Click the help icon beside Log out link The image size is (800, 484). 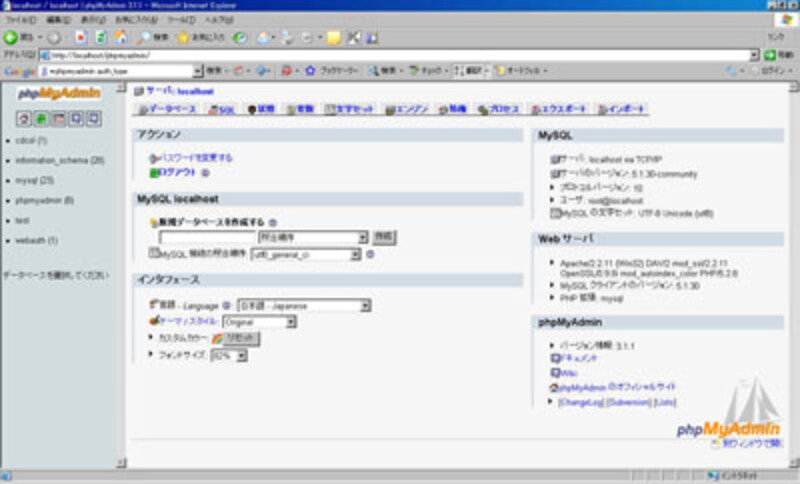click(205, 173)
